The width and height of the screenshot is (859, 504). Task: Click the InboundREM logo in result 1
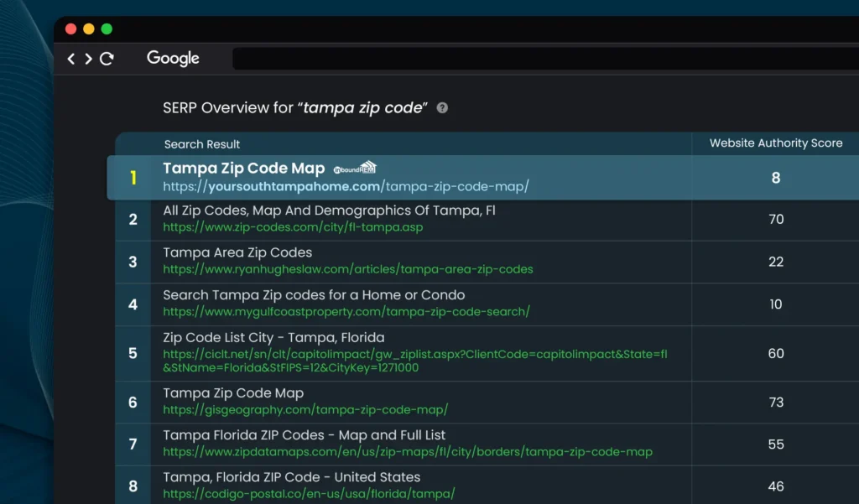[355, 168]
